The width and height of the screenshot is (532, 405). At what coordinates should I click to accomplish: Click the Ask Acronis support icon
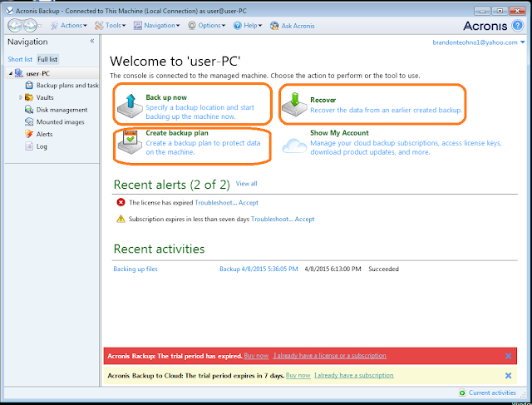[x=274, y=26]
